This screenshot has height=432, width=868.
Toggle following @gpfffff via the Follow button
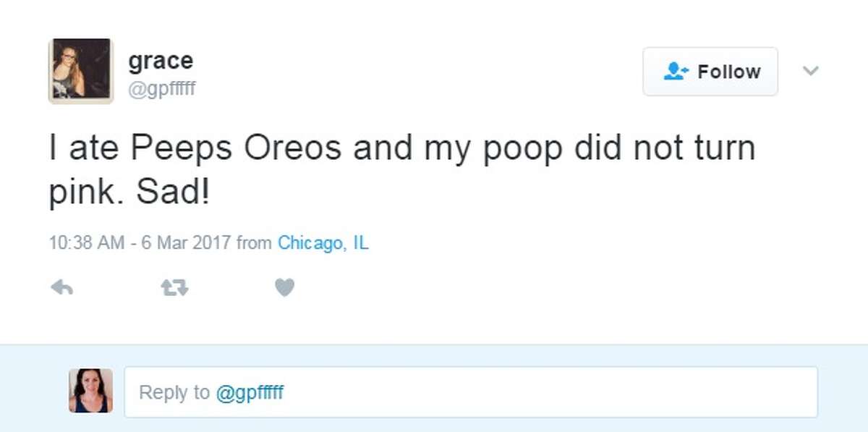pyautogui.click(x=710, y=71)
